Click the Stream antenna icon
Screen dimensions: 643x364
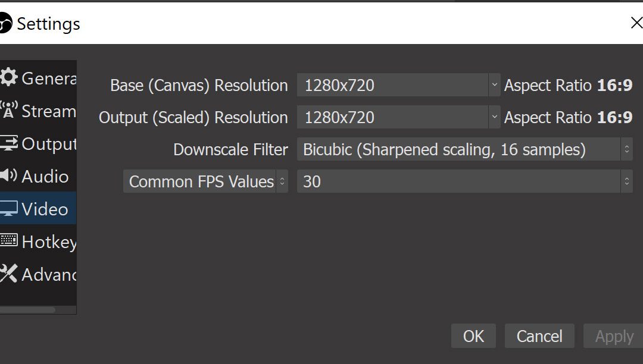(8, 111)
